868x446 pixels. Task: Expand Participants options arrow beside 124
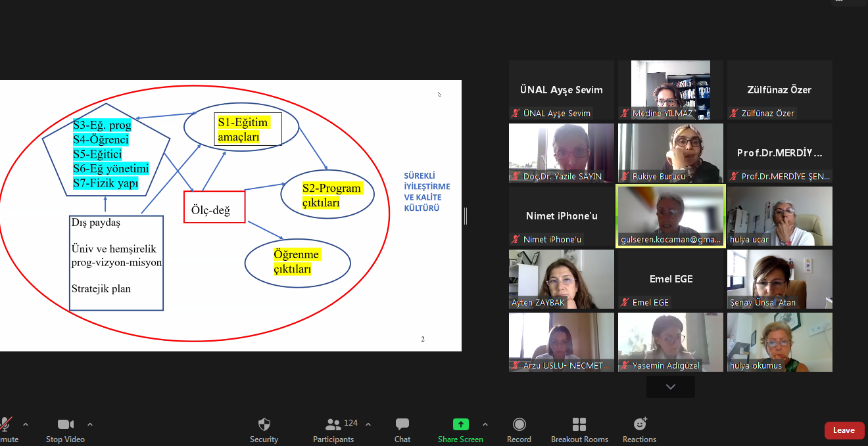pos(368,424)
